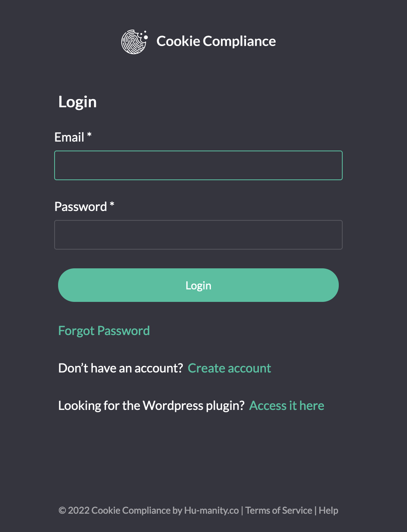Image resolution: width=407 pixels, height=532 pixels.
Task: Click Hu-manity.co in the footer
Action: [211, 511]
